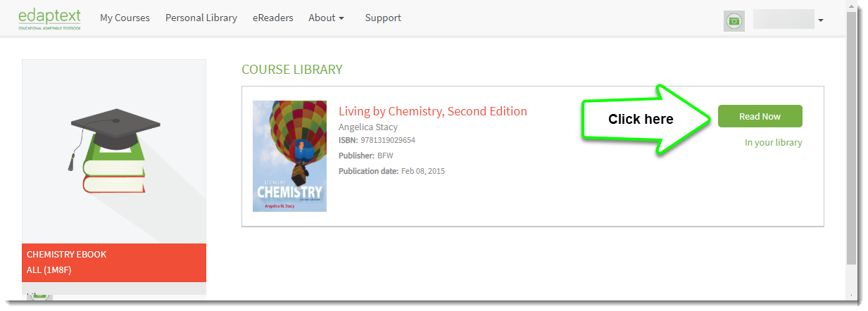The height and width of the screenshot is (311, 868).
Task: Open "Living by Chemistry, Second Edition" title link
Action: (x=432, y=111)
